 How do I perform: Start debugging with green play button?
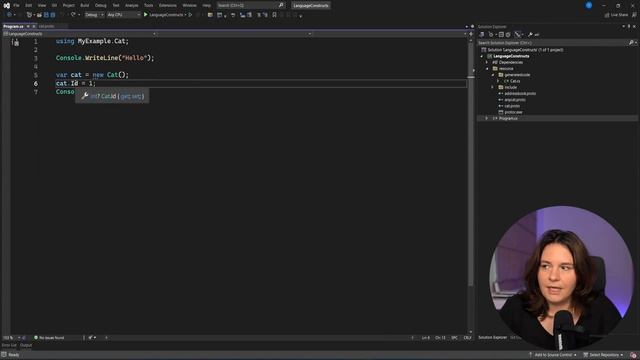(146, 15)
